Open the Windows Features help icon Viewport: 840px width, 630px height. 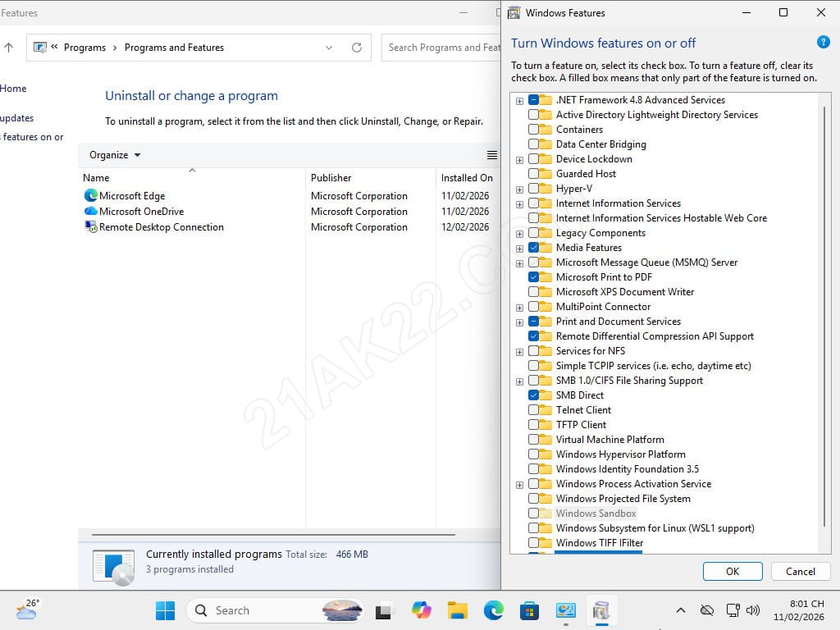[x=823, y=42]
